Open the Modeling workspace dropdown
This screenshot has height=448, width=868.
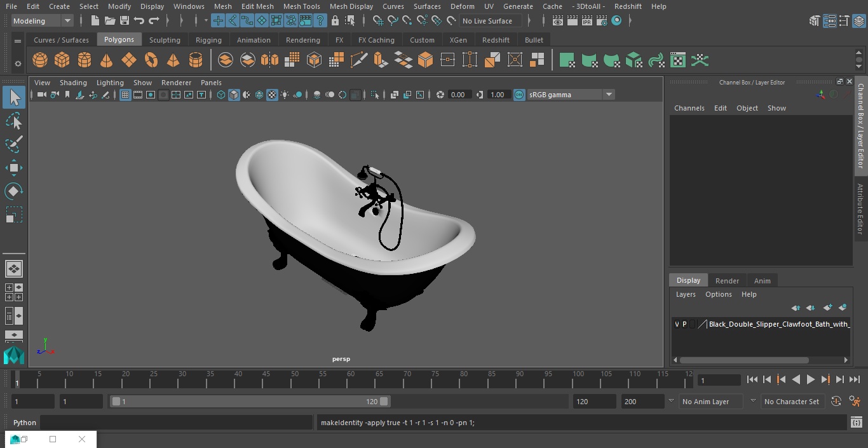[x=43, y=21]
